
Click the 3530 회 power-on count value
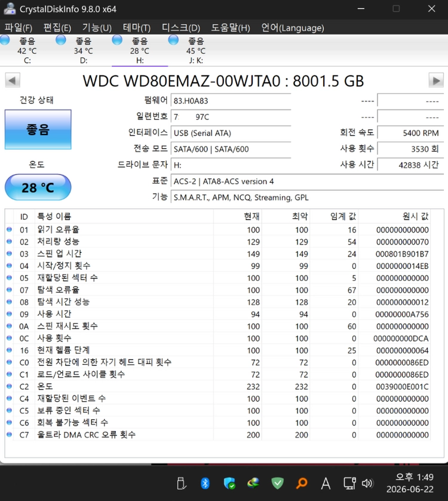[410, 149]
